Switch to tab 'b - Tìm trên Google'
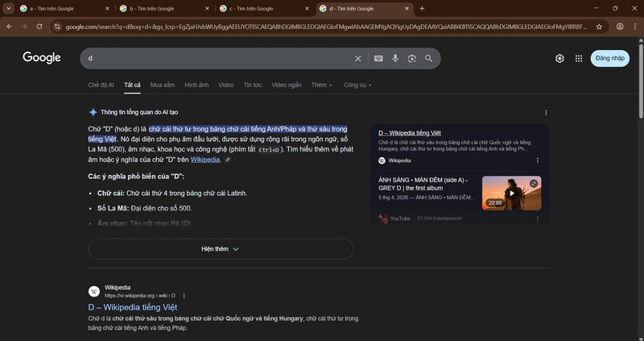This screenshot has height=341, width=644. pos(152,8)
